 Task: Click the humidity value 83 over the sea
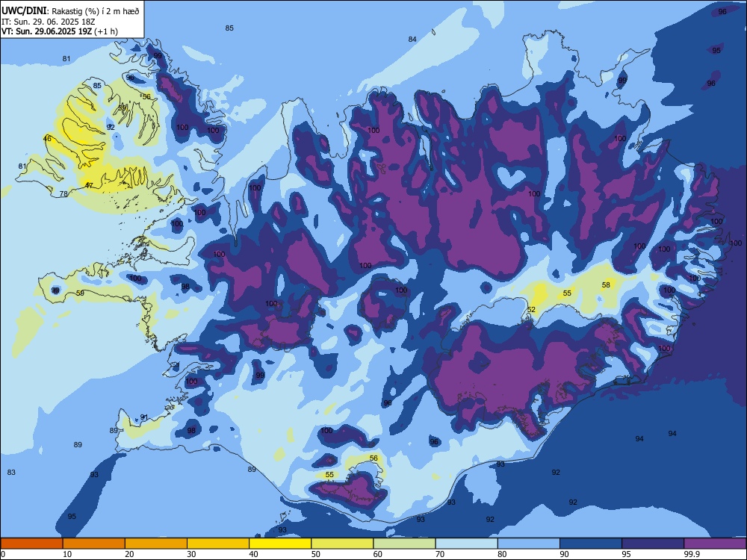(11, 473)
